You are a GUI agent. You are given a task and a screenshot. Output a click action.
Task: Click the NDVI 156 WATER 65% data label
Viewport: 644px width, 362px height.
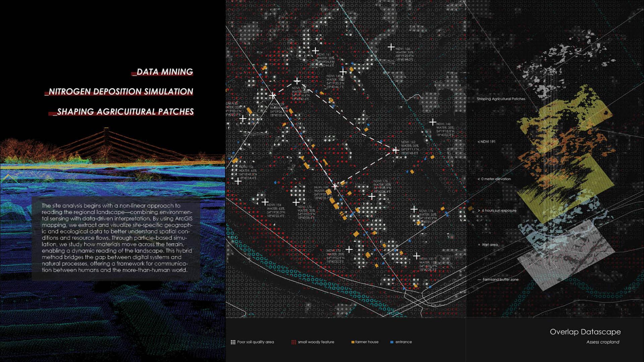[248, 173]
